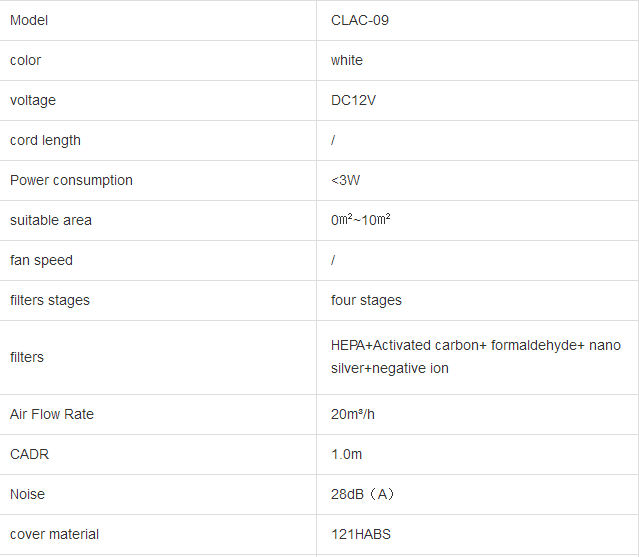This screenshot has height=557, width=639.
Task: Select the 1.0m CADR value
Action: coord(346,454)
